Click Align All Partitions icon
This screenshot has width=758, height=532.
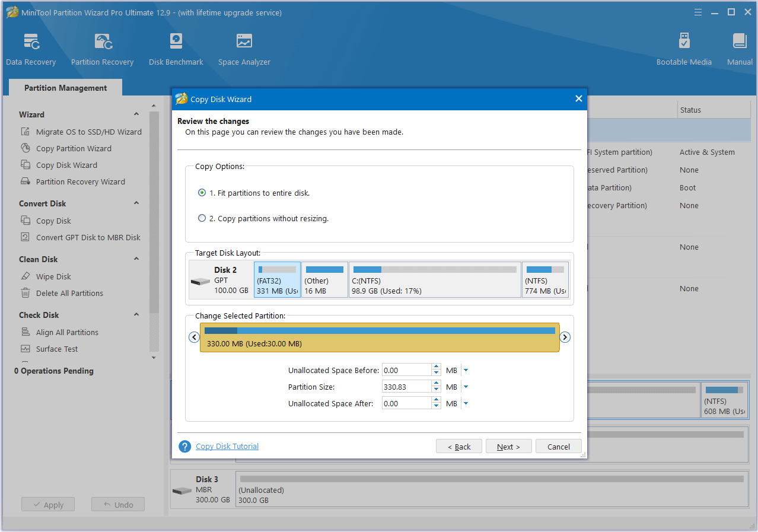pyautogui.click(x=26, y=332)
